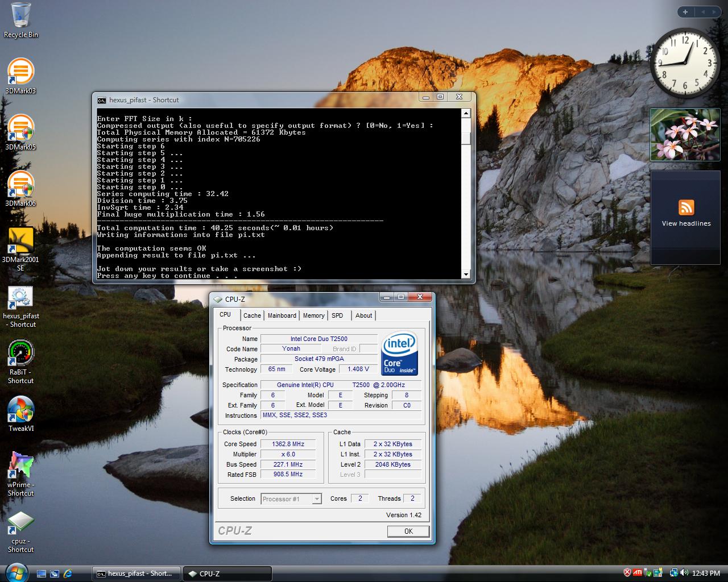Click the Rated FSB value 908.5 MHz
Screen dimensions: 728x582
click(x=288, y=474)
